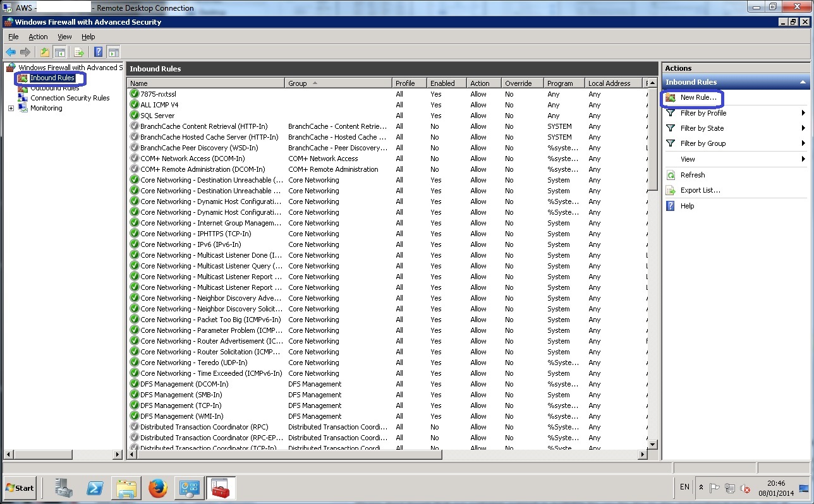Click the console tree horizontal scrollbar
Screen dimensions: 814x504
pyautogui.click(x=63, y=455)
